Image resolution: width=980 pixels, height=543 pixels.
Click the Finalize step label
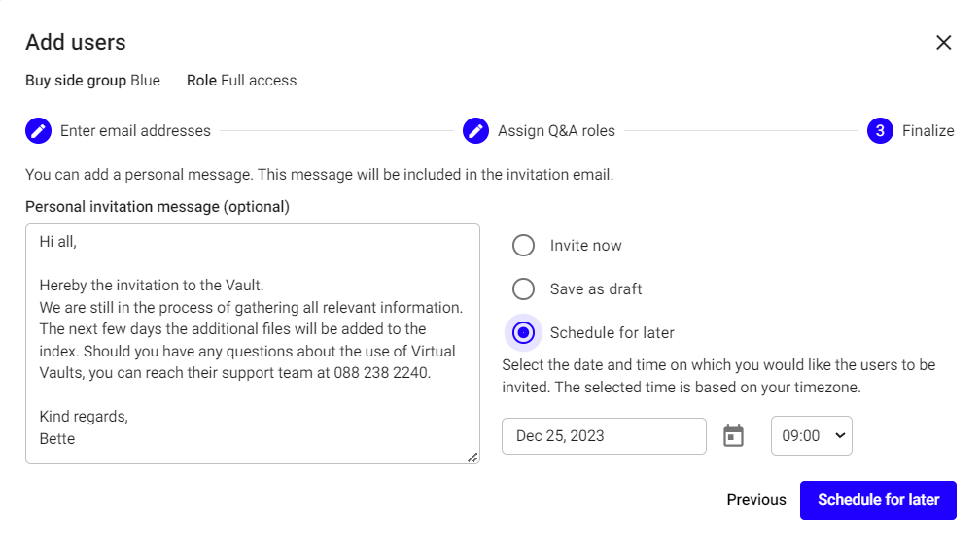click(927, 130)
